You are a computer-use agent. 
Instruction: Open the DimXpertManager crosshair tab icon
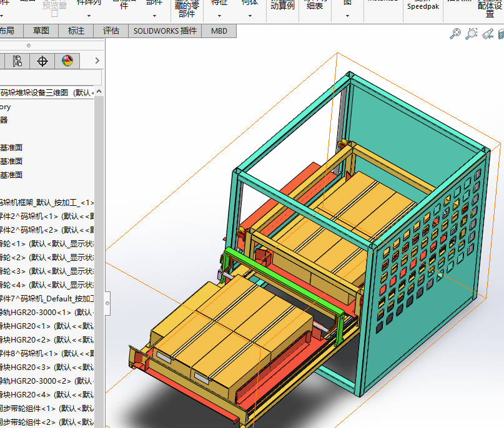pyautogui.click(x=42, y=61)
